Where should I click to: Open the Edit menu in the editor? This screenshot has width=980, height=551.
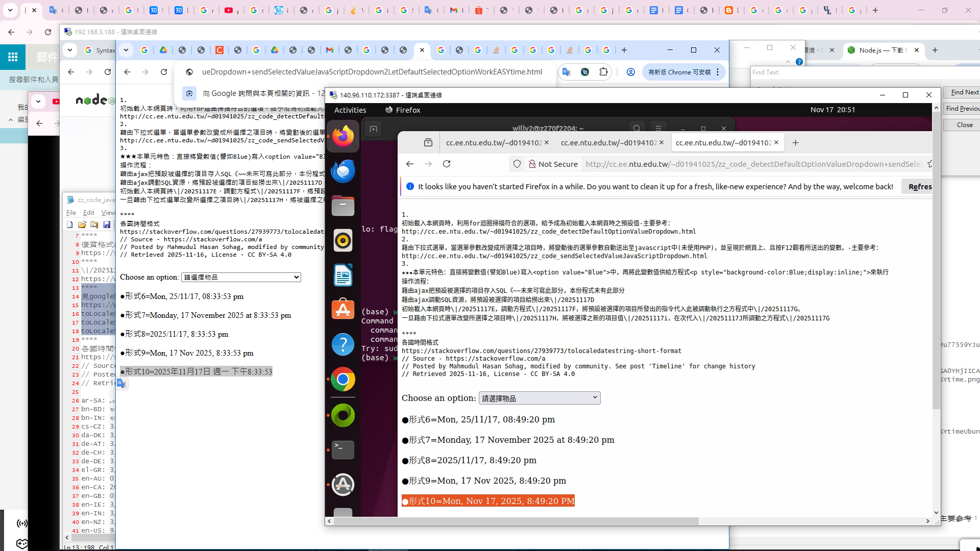coord(89,213)
